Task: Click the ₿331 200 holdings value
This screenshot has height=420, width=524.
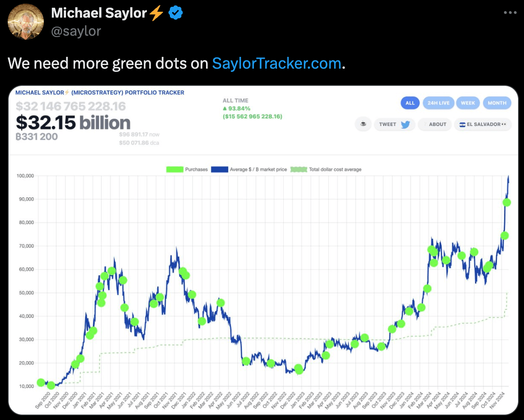Action: pos(37,137)
